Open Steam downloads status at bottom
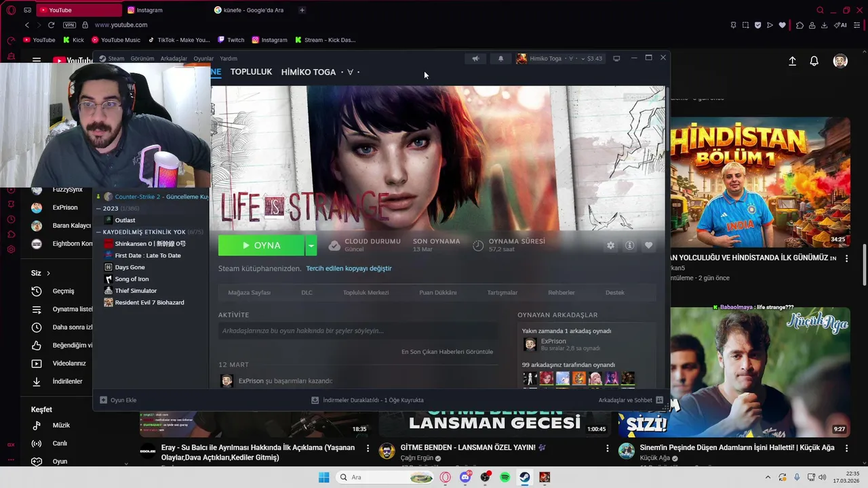Image resolution: width=868 pixels, height=488 pixels. coord(367,400)
